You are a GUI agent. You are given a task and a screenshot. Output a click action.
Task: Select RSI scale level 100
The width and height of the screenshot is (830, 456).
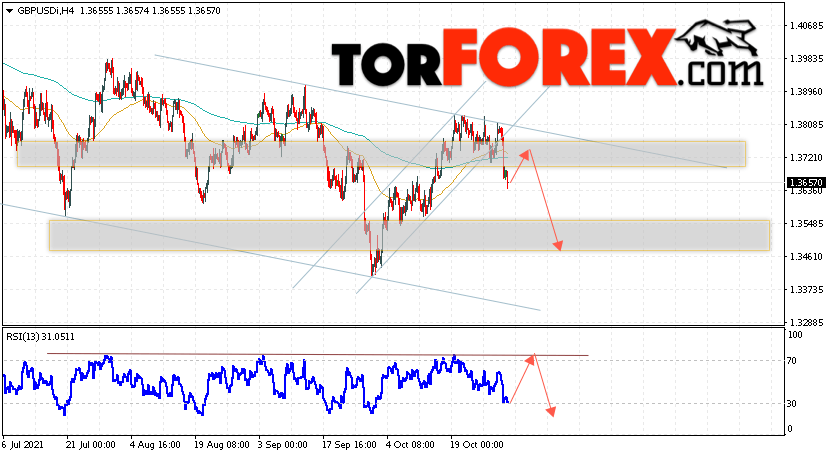point(795,335)
